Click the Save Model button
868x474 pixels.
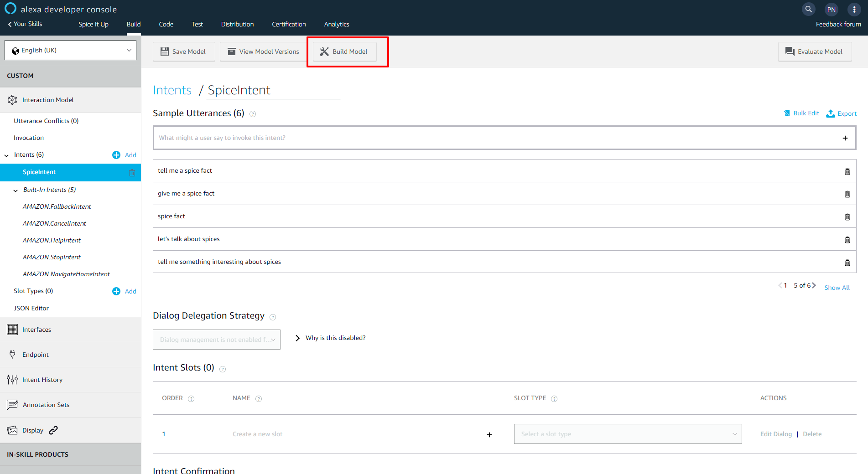183,52
